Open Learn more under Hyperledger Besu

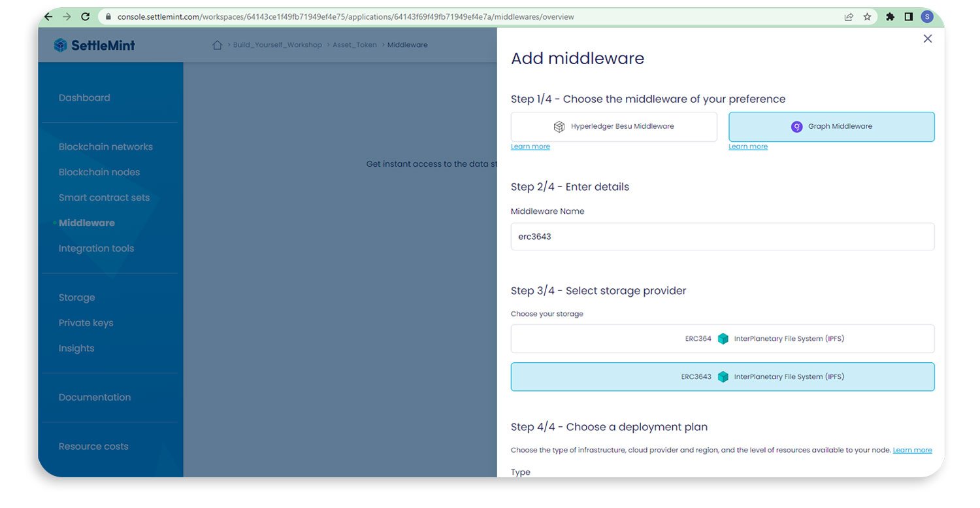[x=530, y=146]
